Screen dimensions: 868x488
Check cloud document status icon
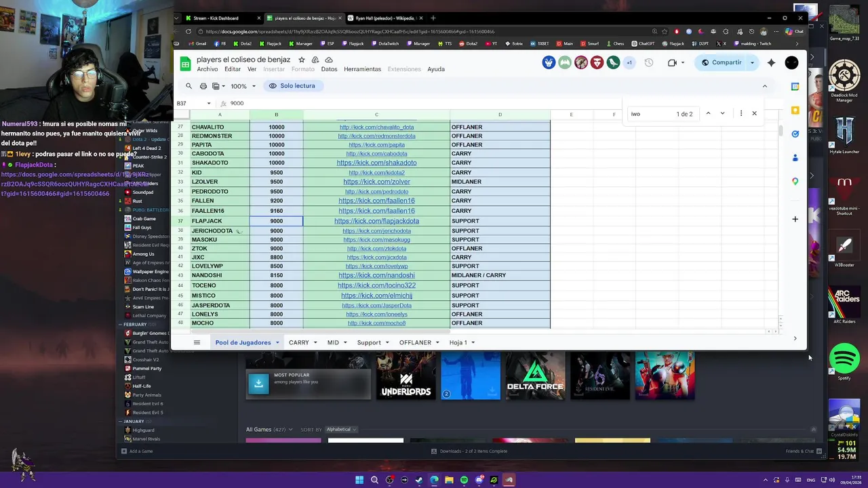coord(329,60)
